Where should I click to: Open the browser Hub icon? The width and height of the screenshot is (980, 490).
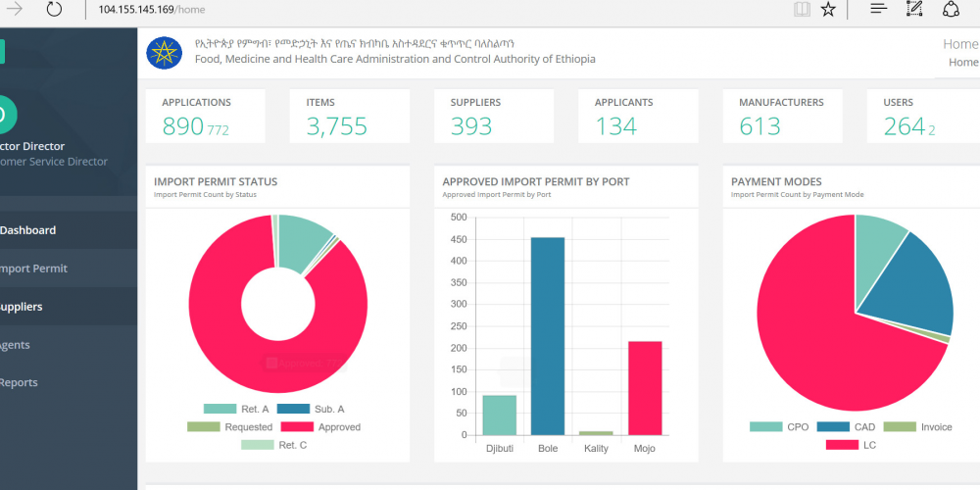[879, 10]
